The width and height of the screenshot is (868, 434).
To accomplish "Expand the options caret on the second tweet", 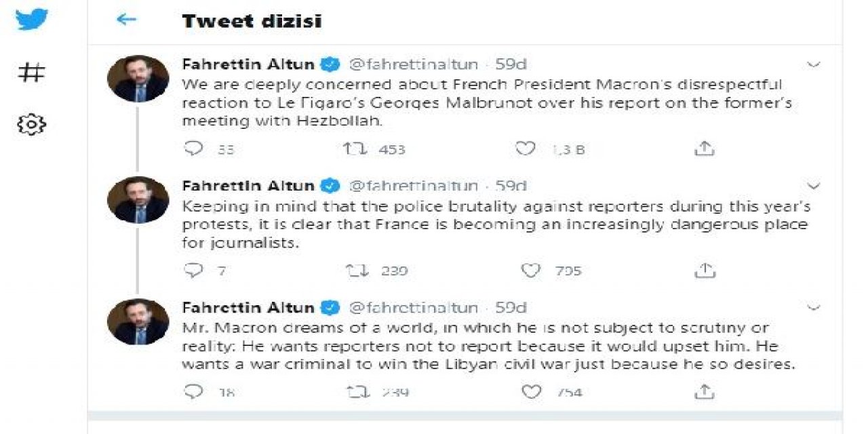I will [814, 185].
